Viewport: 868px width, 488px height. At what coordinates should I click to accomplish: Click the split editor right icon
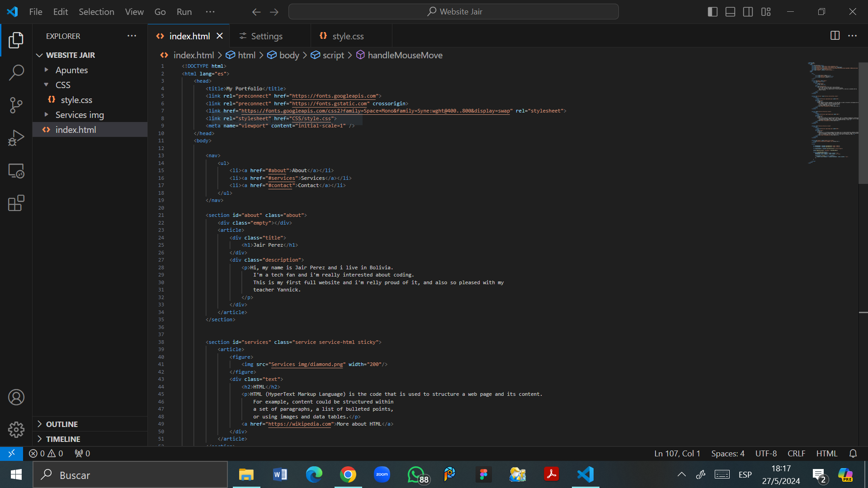pos(835,36)
